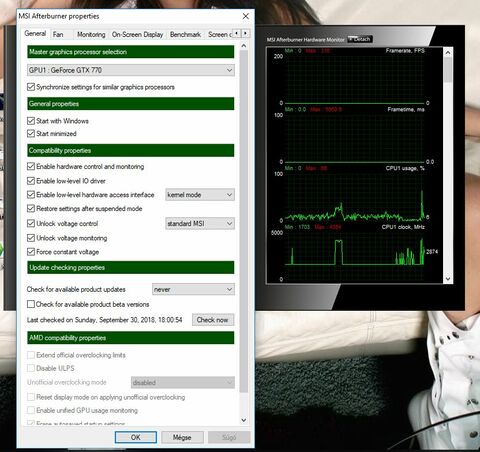Click the Mégse cancel button

pos(182,437)
